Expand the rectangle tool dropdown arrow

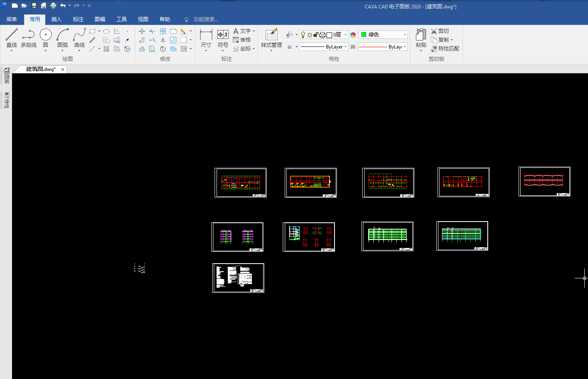click(99, 31)
